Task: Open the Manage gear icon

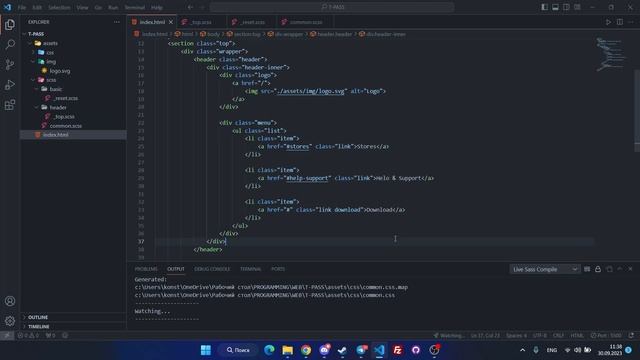Action: pos(10,321)
